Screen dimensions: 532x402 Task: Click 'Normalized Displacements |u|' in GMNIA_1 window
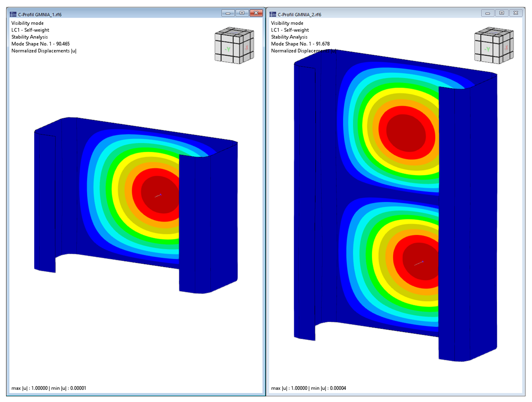tap(44, 51)
